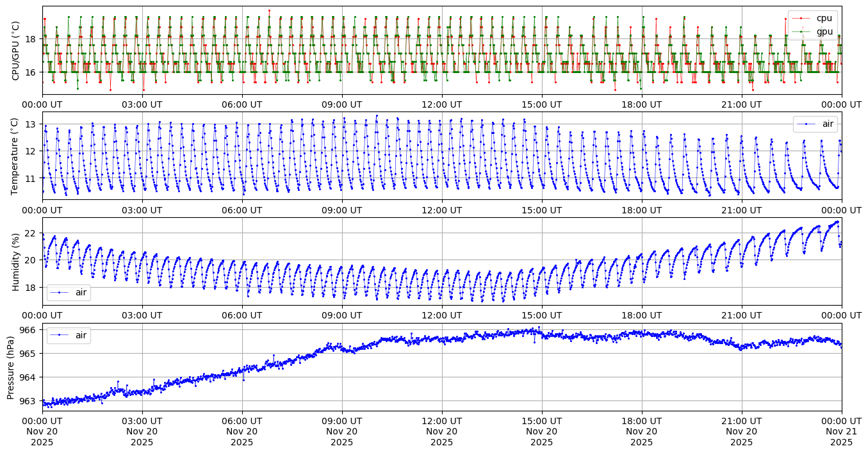The height and width of the screenshot is (453, 868).
Task: Click 03:00 UT tick under the Temperature plot
Action: [x=142, y=210]
